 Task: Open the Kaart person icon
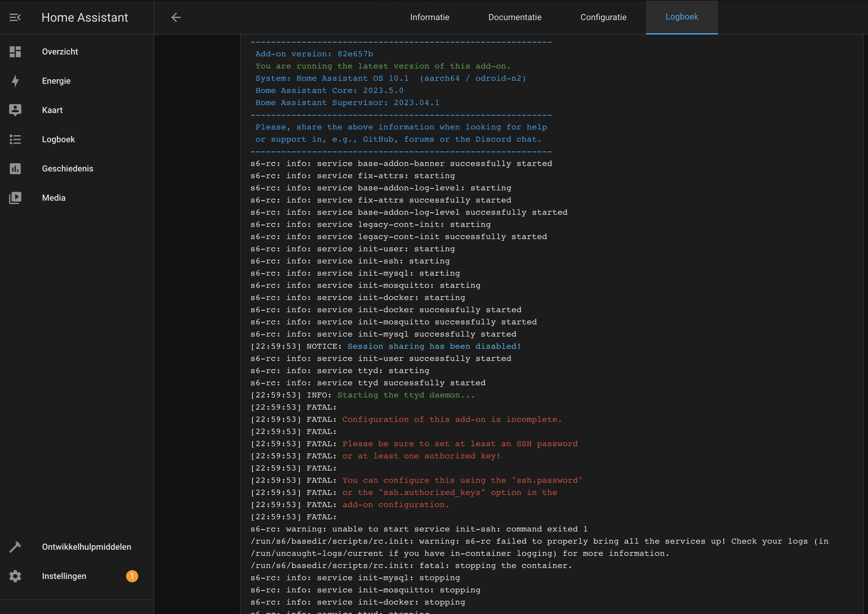[15, 110]
